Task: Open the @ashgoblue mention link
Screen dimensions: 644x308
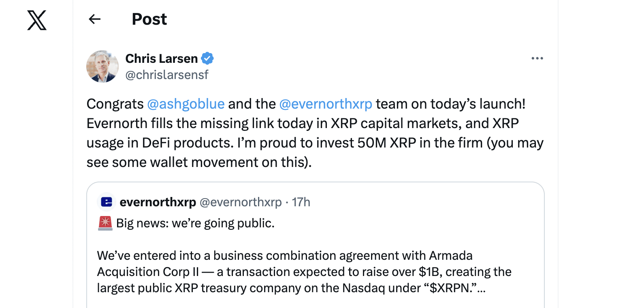Action: (186, 104)
